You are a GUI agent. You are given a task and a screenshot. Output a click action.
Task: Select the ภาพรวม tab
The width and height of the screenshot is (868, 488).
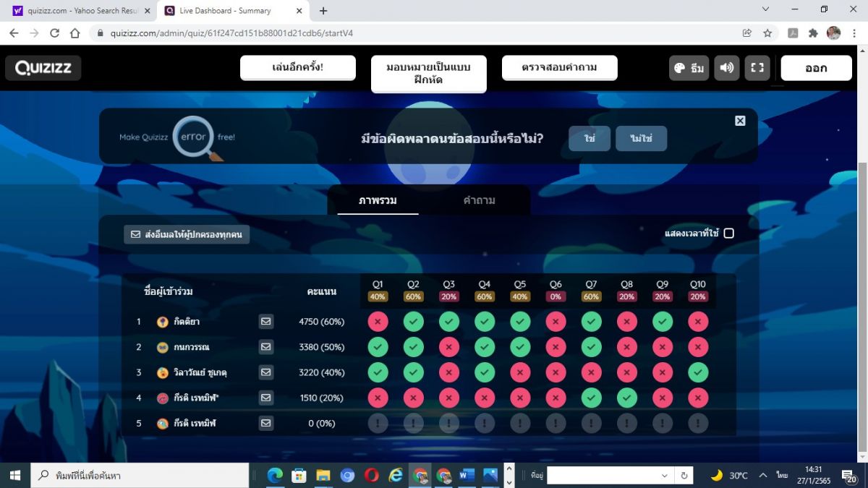(x=378, y=200)
